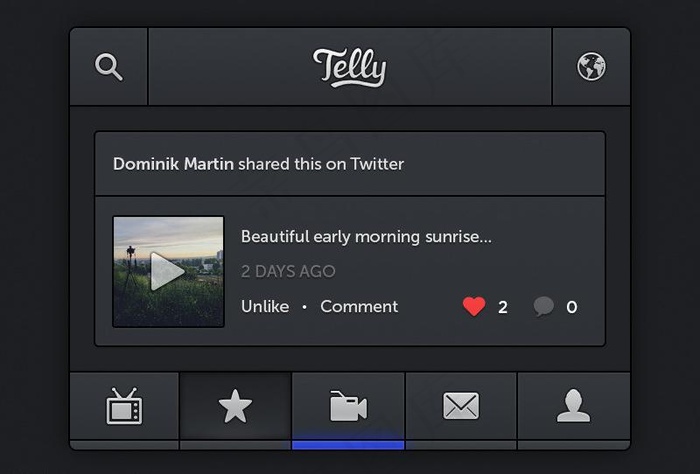Open the user profile silhouette tab
The height and width of the screenshot is (474, 700).
point(573,406)
